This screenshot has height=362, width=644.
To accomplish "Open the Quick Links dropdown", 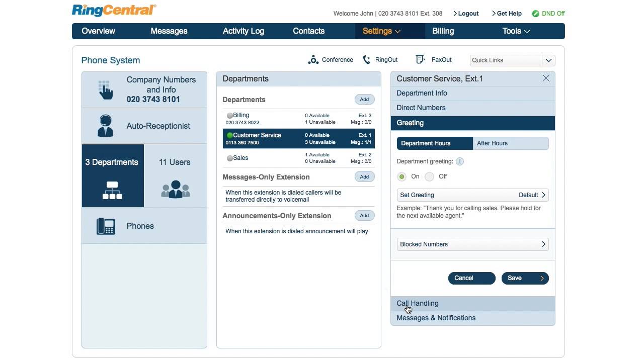I will 548,60.
